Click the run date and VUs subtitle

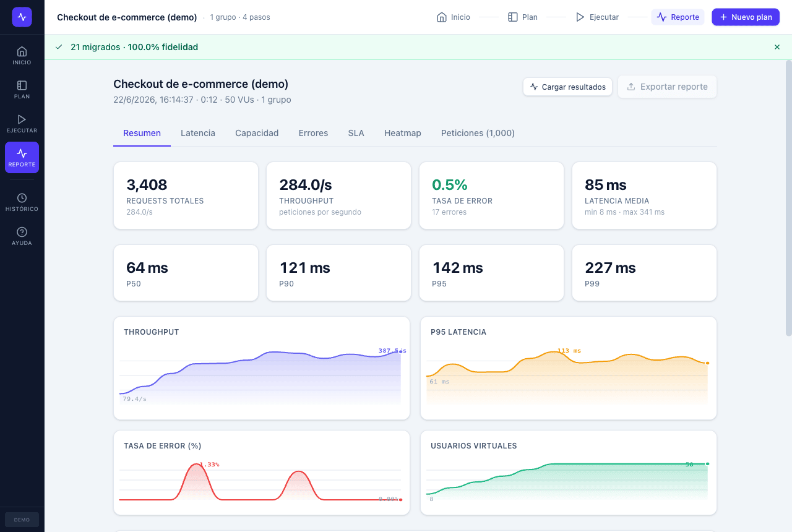[x=202, y=100]
